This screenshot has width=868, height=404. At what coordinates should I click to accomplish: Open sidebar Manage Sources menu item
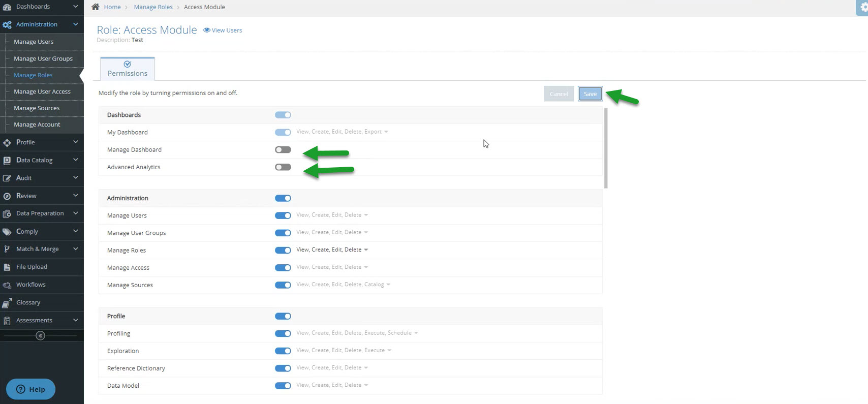[37, 108]
